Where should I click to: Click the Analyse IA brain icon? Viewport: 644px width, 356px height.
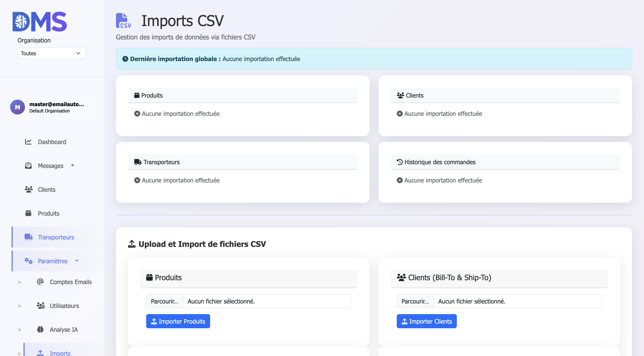click(40, 330)
